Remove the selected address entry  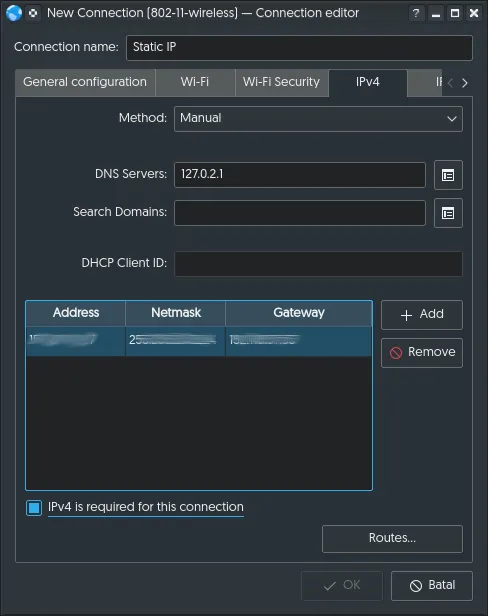[x=422, y=352]
